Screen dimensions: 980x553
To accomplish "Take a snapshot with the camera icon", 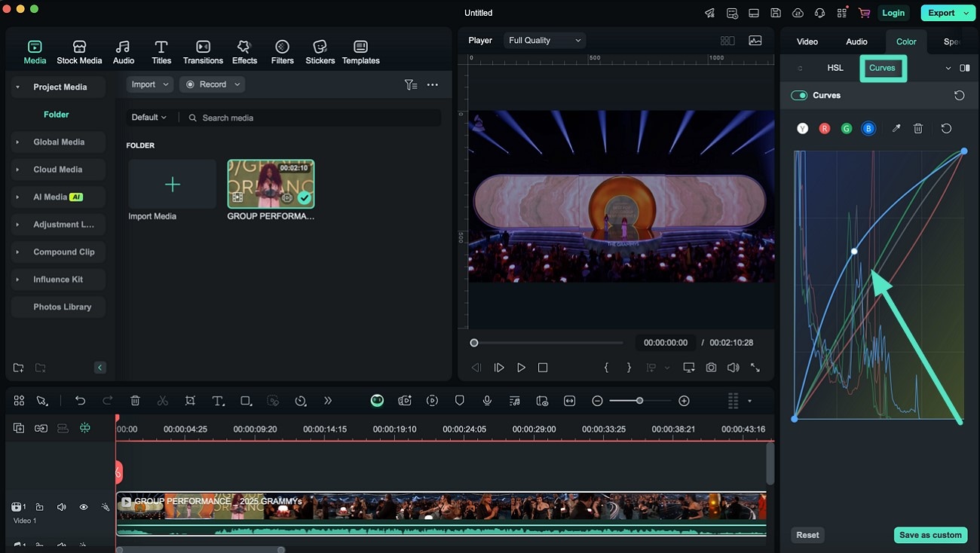I will (711, 368).
